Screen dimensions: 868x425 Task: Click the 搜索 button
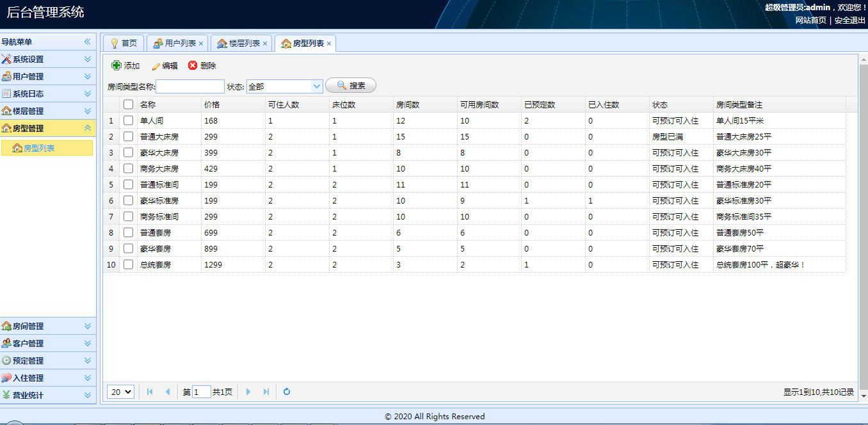(351, 85)
